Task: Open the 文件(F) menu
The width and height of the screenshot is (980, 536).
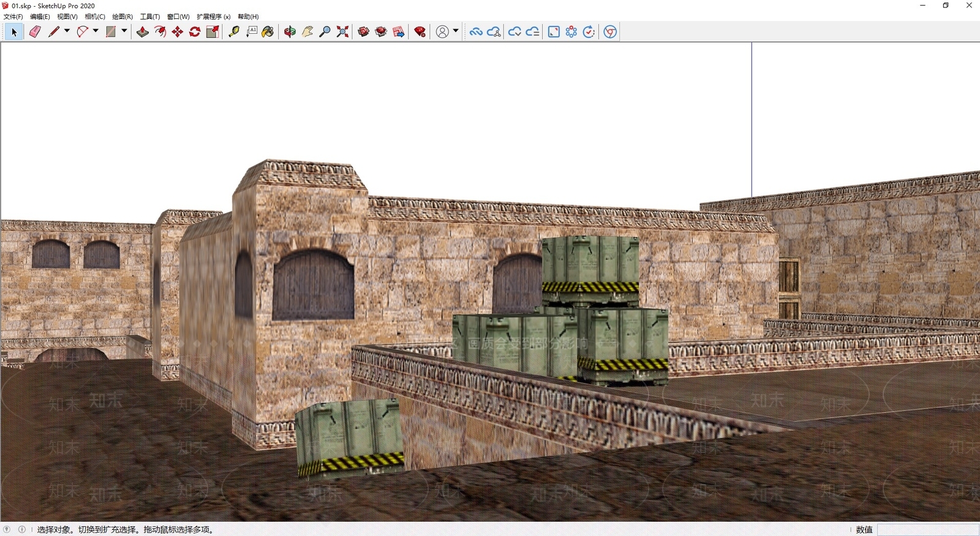Action: pyautogui.click(x=13, y=17)
